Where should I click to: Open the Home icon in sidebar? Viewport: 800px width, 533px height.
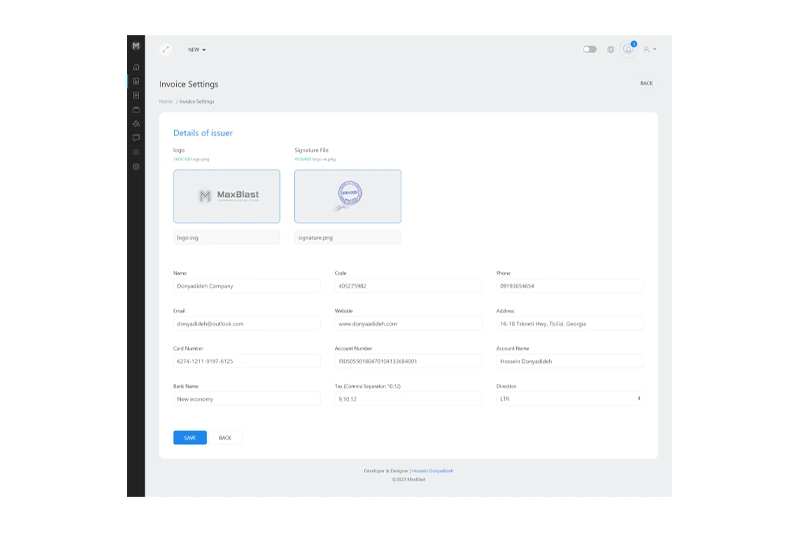coord(136,67)
